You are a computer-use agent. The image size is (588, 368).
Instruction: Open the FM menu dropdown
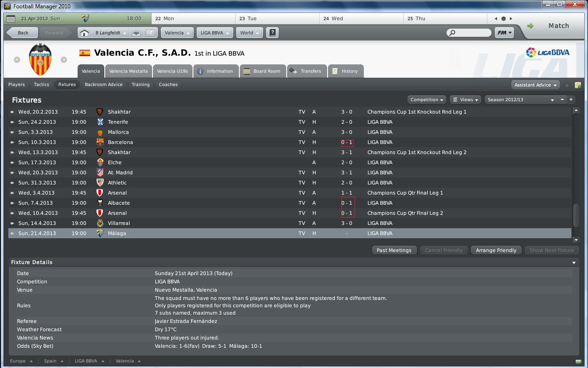point(504,33)
